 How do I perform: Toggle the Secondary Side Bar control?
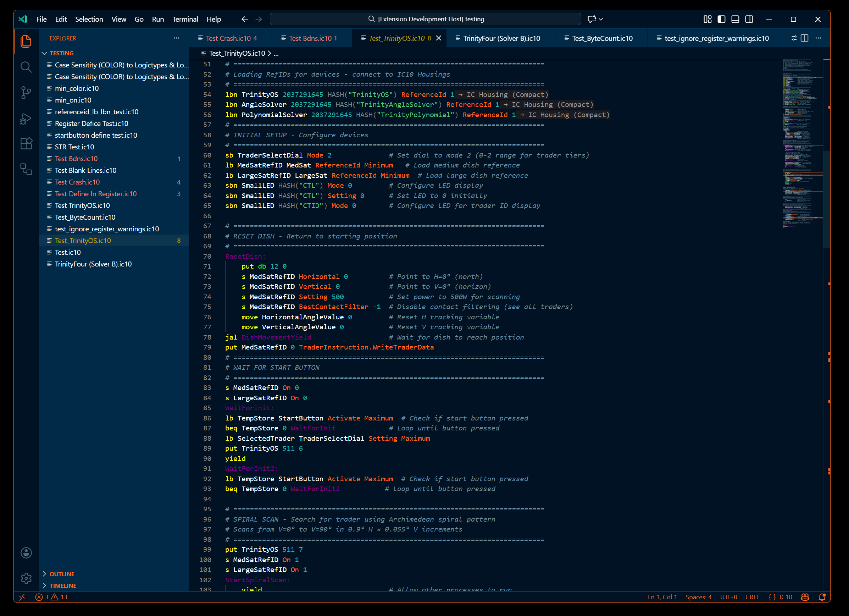coord(749,19)
